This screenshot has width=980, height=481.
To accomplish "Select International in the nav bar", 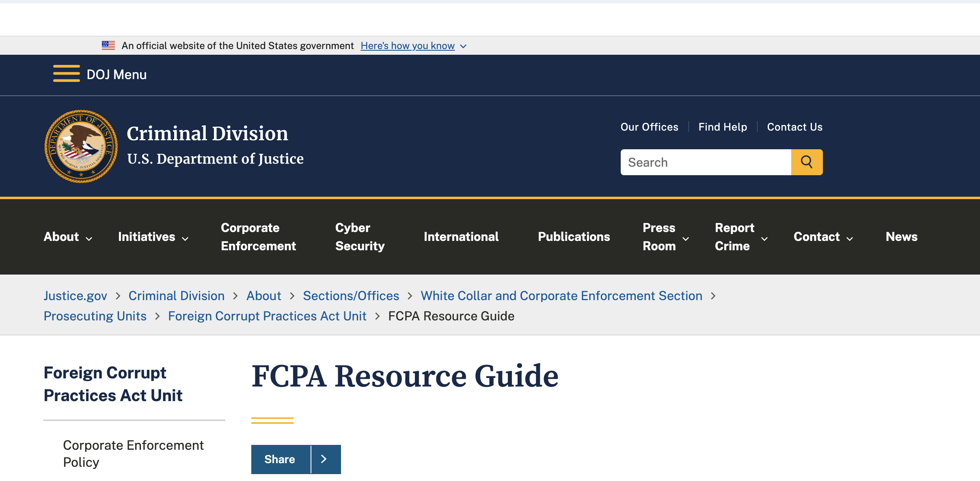I will [x=461, y=237].
